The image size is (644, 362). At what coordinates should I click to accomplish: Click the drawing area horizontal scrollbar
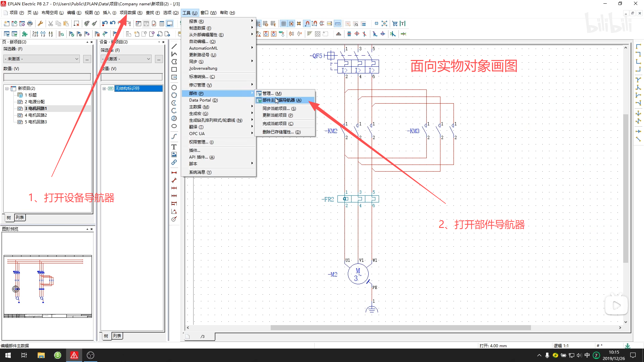click(x=400, y=327)
